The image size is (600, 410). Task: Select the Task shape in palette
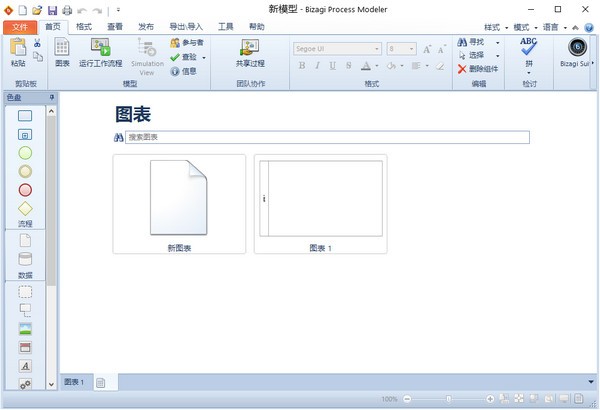pos(25,116)
